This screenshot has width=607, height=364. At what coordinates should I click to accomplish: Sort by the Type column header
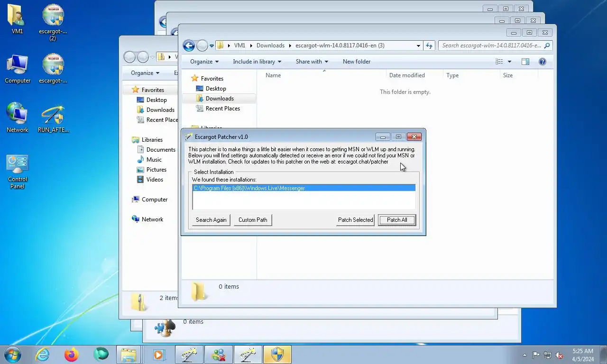(452, 75)
